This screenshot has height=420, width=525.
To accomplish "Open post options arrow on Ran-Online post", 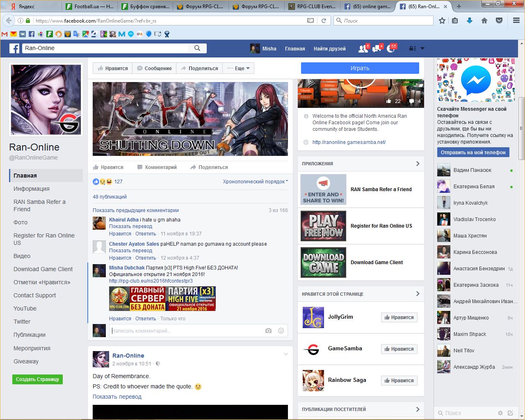I will point(286,354).
